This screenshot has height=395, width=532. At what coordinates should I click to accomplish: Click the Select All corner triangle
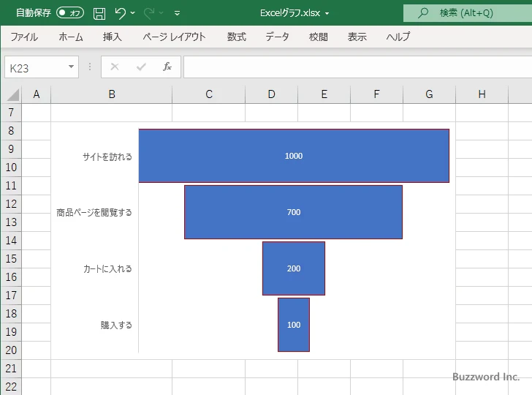click(12, 95)
